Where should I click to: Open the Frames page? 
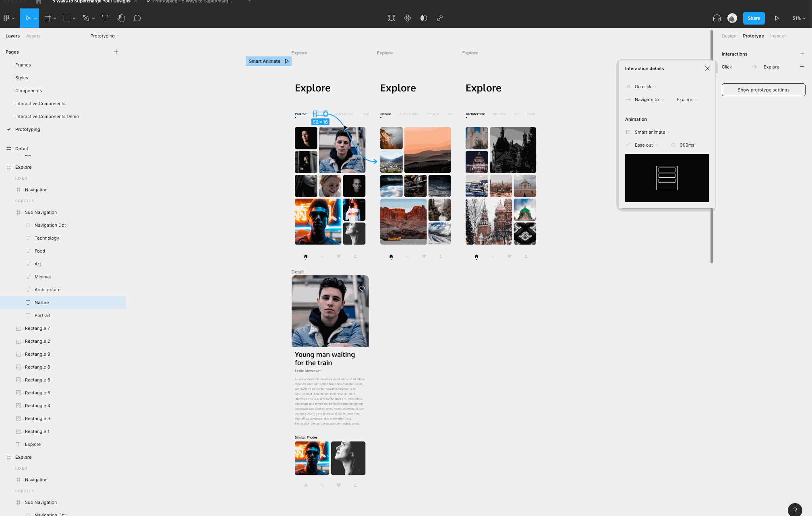(x=23, y=65)
